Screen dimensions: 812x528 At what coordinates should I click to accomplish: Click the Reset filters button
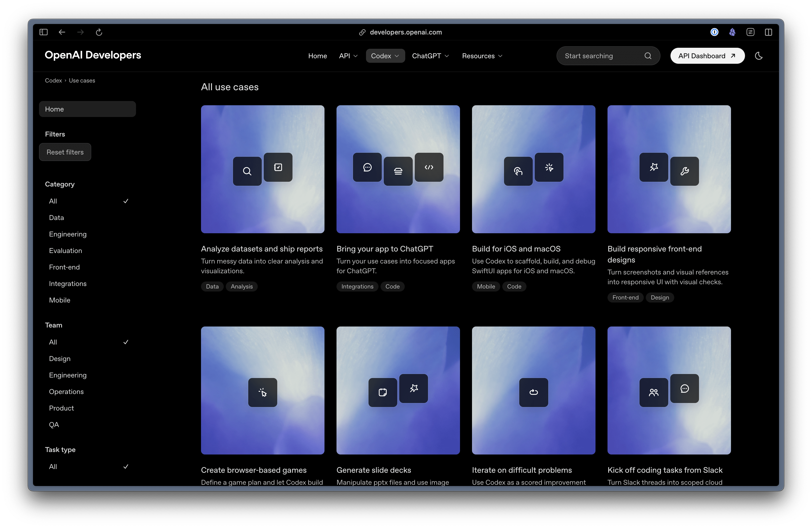click(x=65, y=152)
